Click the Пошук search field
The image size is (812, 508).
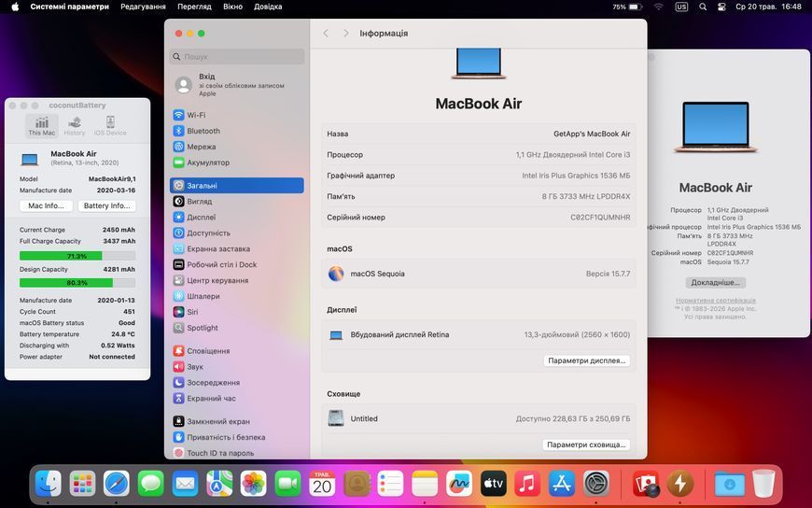[x=237, y=57]
